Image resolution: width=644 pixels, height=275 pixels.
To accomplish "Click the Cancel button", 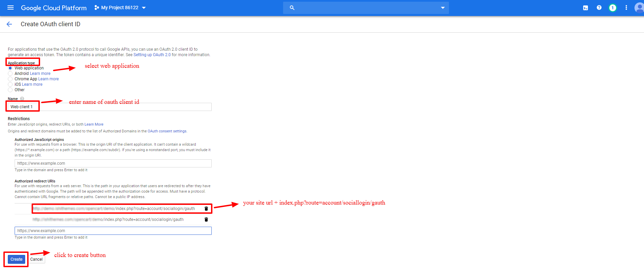I will coord(36,259).
